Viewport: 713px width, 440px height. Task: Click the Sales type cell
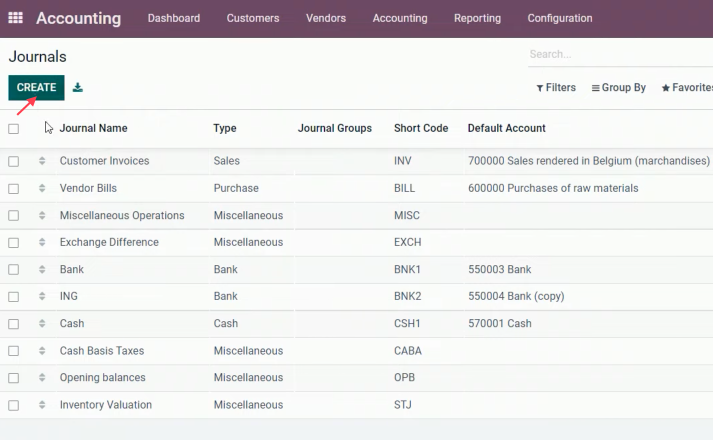pos(226,161)
